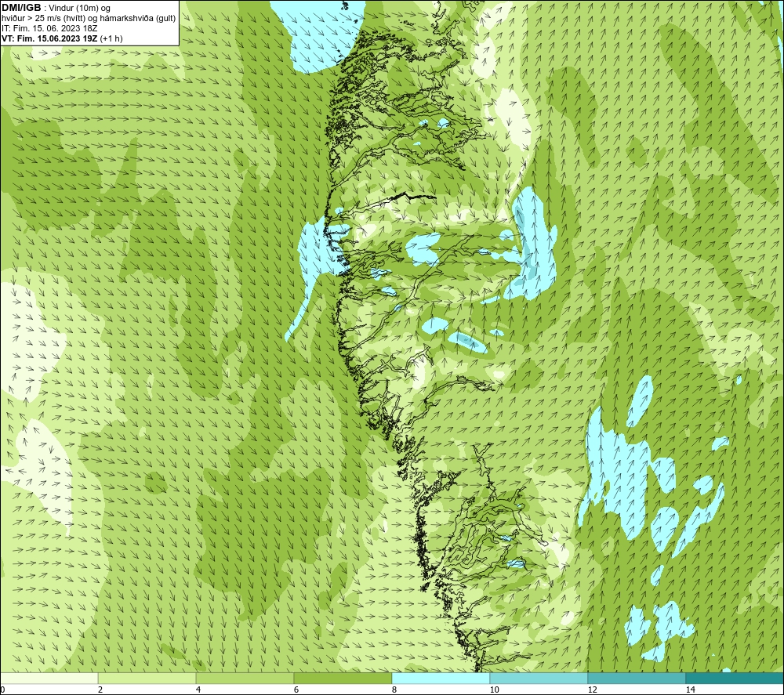Click the scale label '2'
Screen dimensions: 784x695
(x=100, y=690)
